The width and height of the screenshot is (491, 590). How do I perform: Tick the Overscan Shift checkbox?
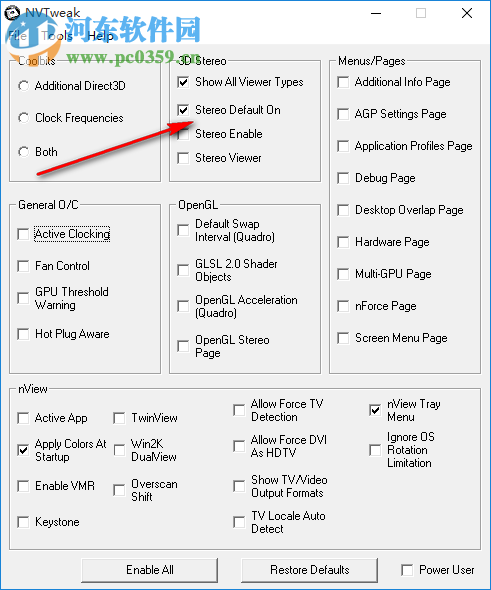(x=119, y=490)
